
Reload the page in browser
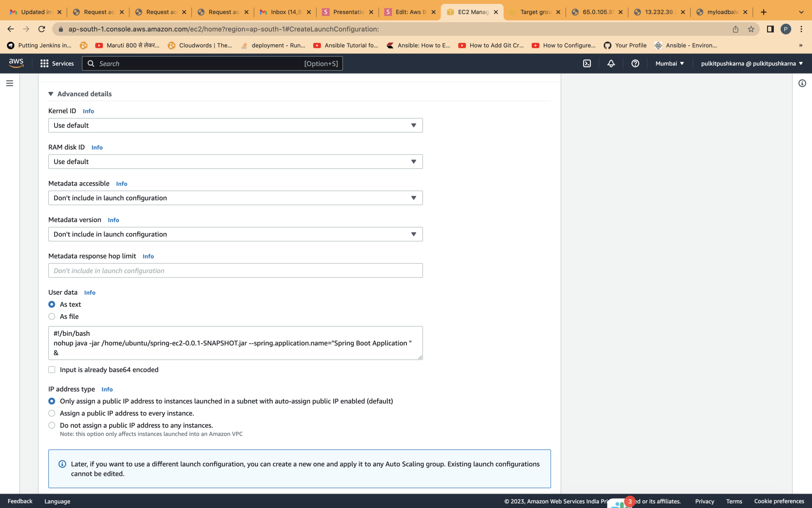coord(42,29)
